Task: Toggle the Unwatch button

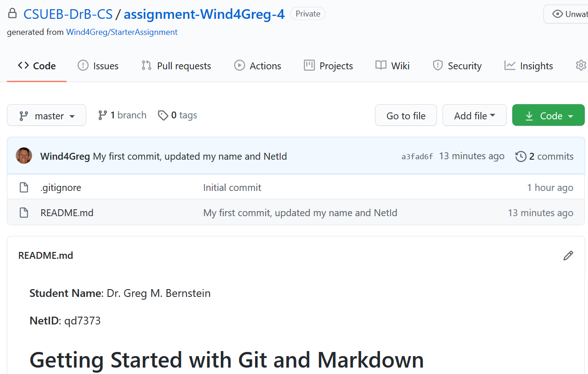Action: [566, 14]
